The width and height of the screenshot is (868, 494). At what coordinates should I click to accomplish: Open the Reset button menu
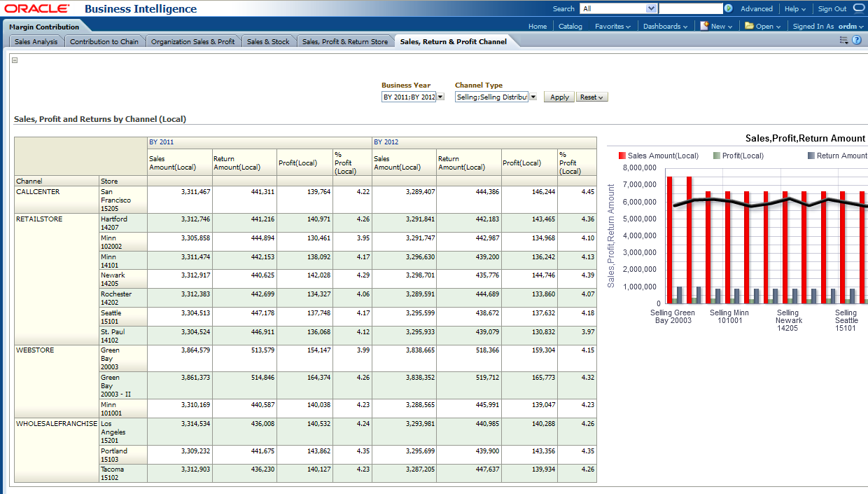(591, 97)
